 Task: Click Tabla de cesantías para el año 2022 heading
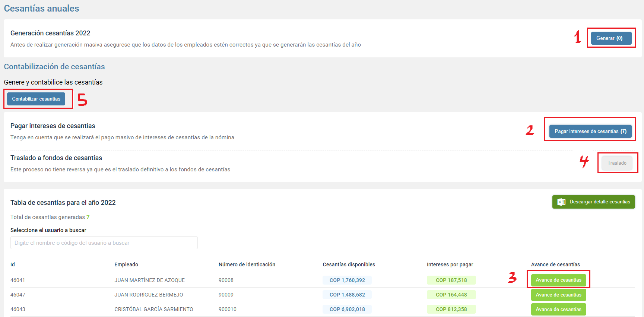tap(63, 203)
